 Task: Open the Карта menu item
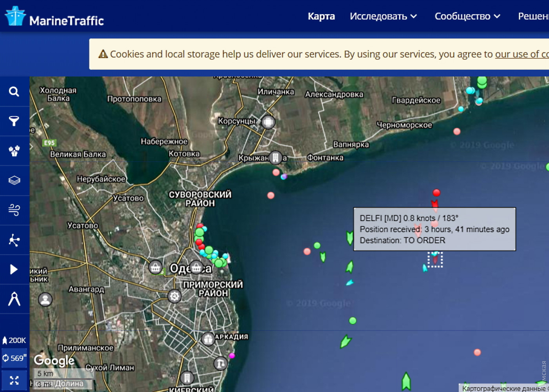(321, 16)
